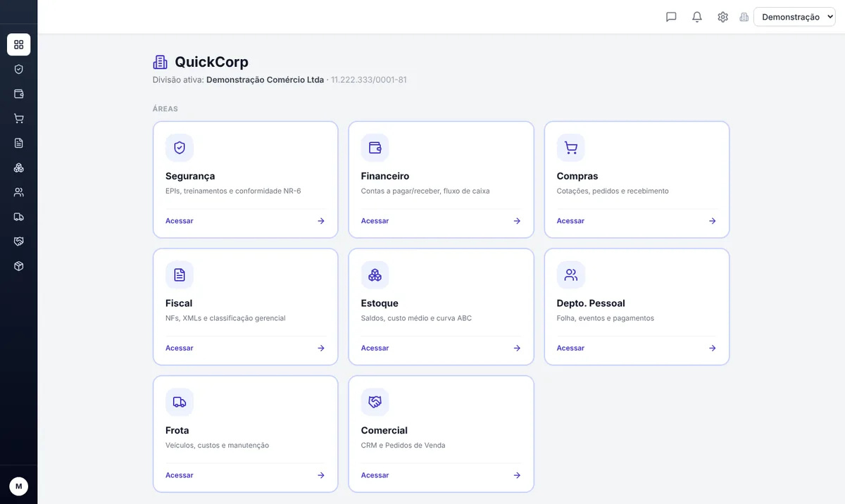Click the boxes icon on Estoque card
Image resolution: width=845 pixels, height=504 pixels.
click(375, 275)
